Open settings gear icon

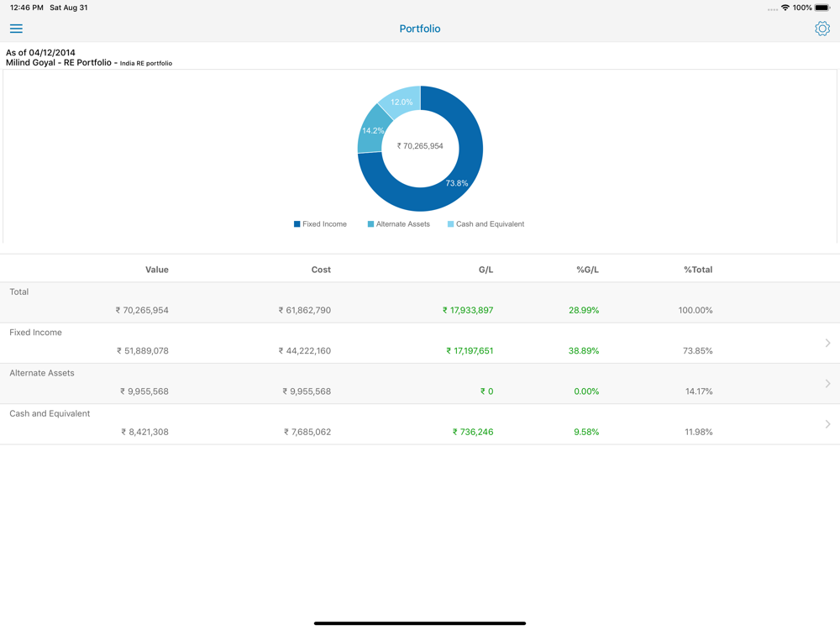pos(822,29)
